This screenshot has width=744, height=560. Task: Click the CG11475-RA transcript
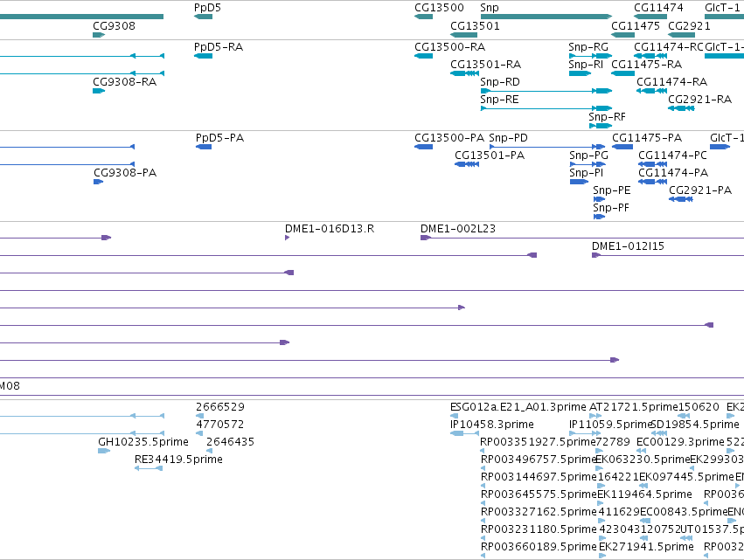623,73
